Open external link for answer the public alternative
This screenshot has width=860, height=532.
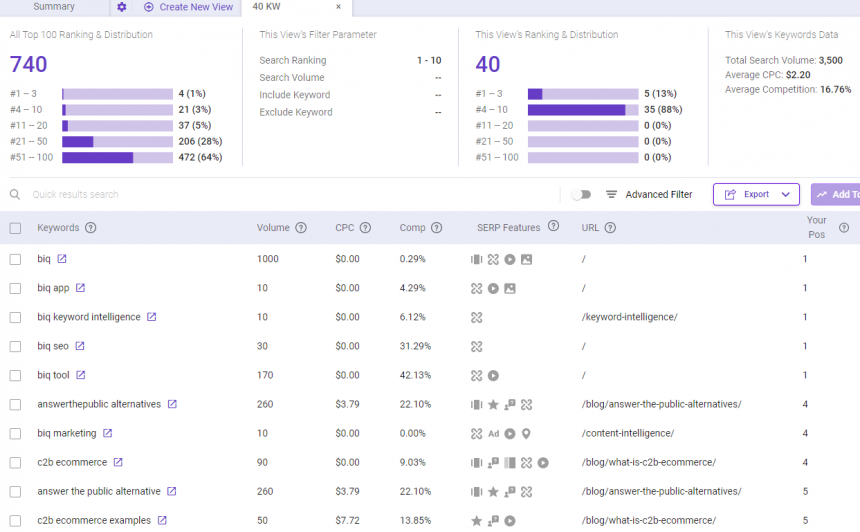tap(172, 491)
